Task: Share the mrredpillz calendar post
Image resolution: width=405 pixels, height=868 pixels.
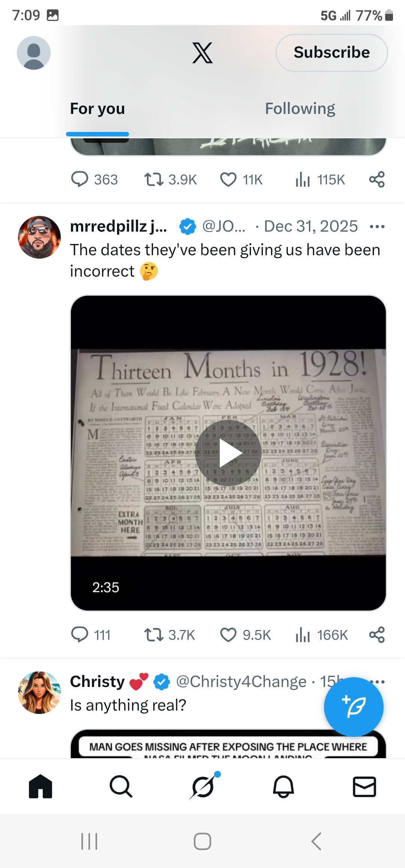Action: (x=377, y=635)
